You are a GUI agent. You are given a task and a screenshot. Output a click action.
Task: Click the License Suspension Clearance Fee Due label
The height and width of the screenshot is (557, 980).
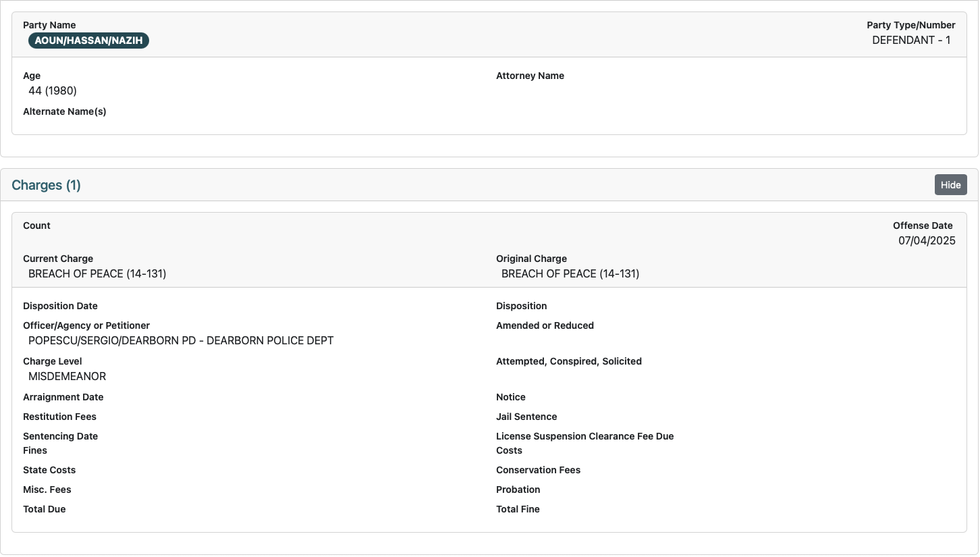[584, 436]
